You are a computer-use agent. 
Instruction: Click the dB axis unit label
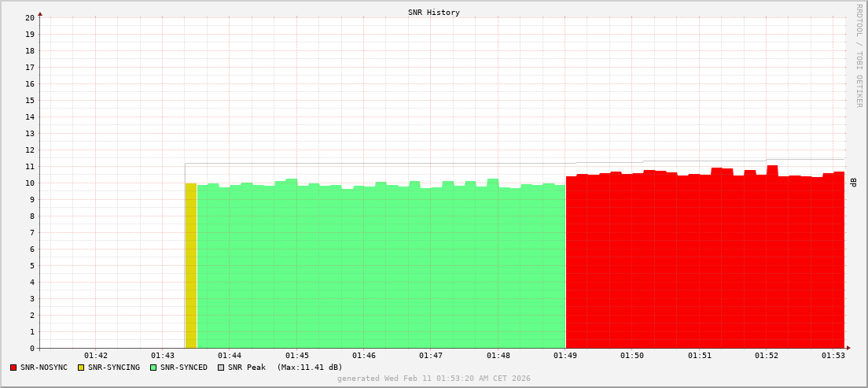point(854,183)
